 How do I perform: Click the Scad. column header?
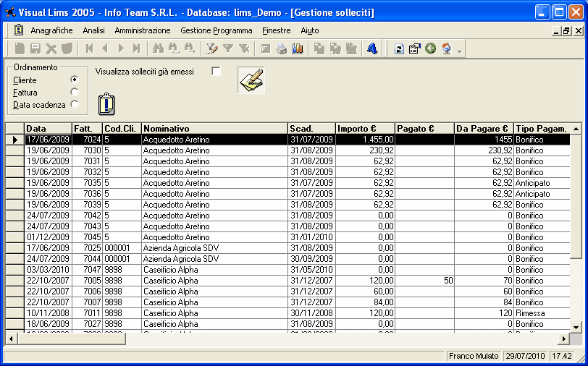click(x=311, y=129)
